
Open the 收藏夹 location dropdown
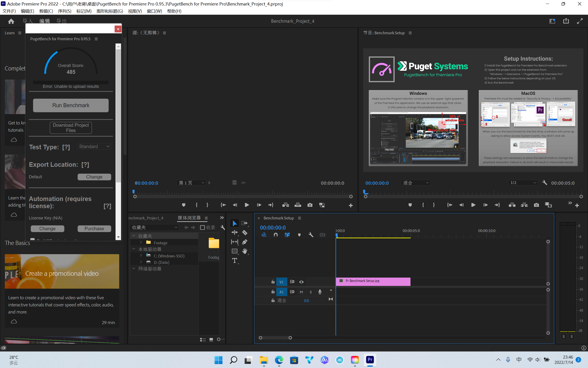pos(155,227)
